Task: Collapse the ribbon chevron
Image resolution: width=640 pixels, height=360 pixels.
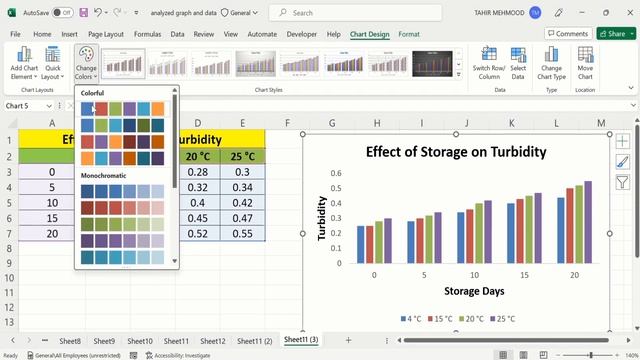Action: [631, 88]
